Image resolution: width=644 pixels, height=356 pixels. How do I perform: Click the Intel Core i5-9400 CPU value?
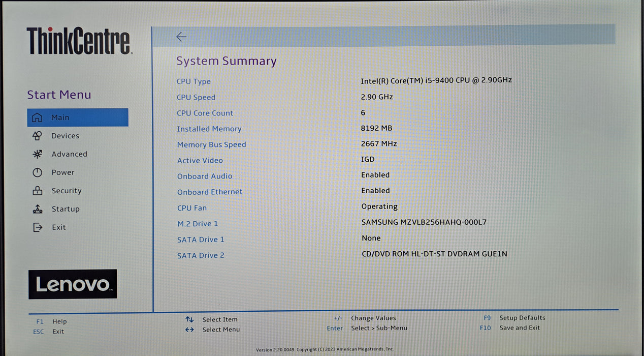[x=436, y=80]
